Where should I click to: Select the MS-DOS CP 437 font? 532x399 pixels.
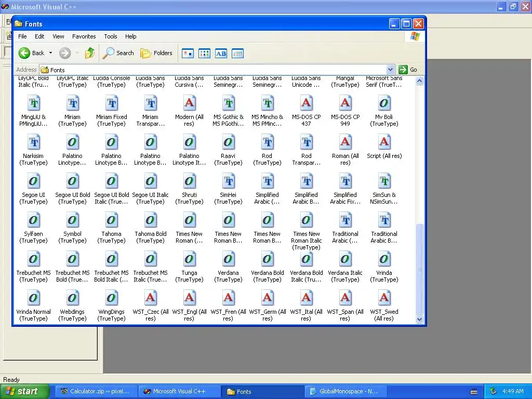(x=307, y=111)
